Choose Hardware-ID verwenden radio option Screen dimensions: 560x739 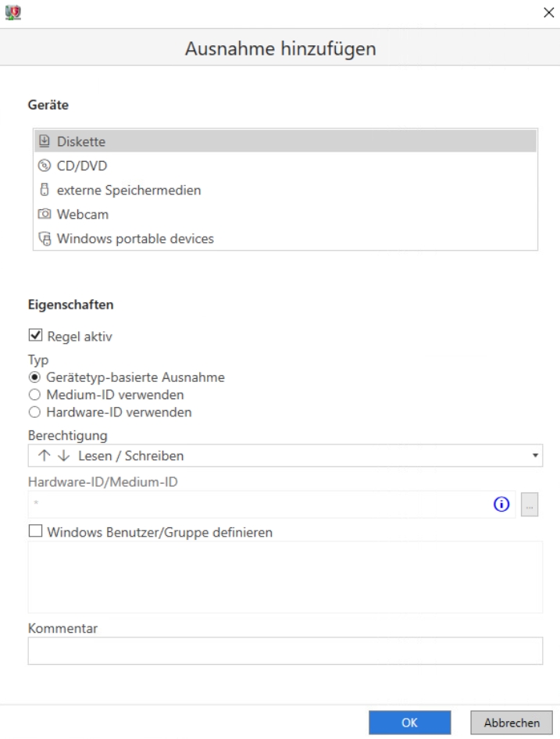(34, 412)
